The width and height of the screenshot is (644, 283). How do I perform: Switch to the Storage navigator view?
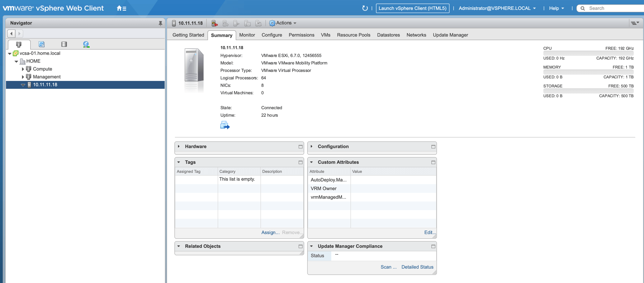pos(64,44)
